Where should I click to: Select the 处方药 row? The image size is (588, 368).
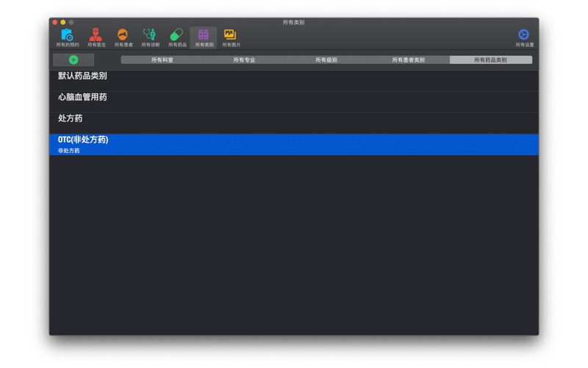coord(294,123)
